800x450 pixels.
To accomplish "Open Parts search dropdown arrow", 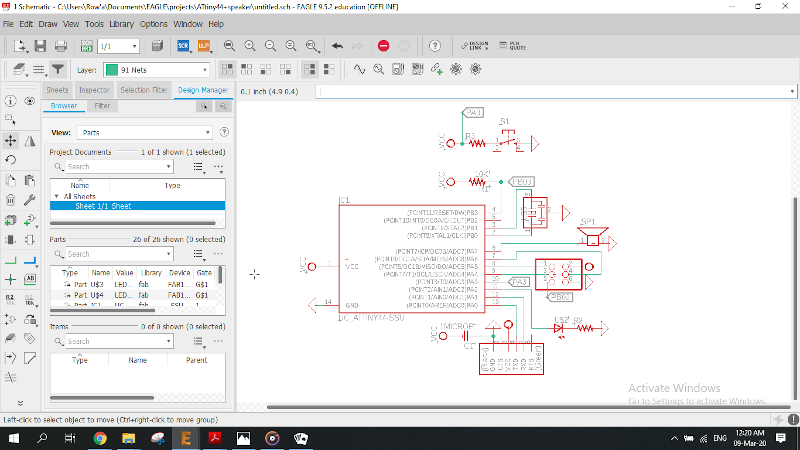I will (x=168, y=254).
